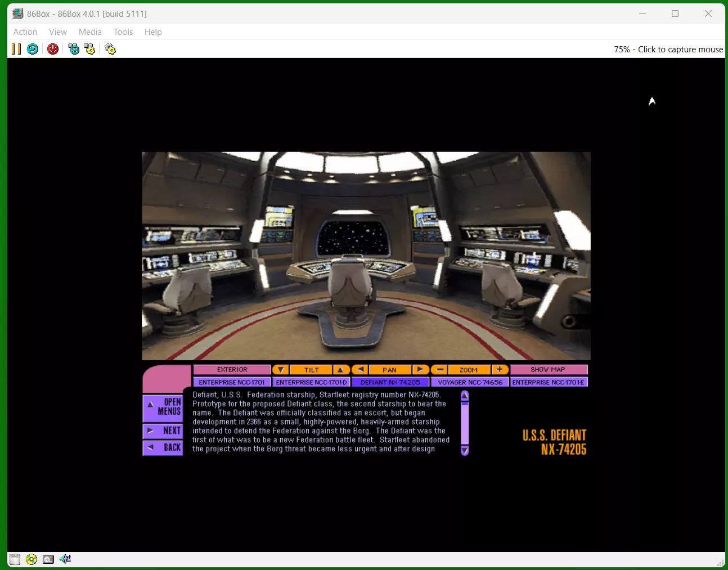Click the 86Box icon in the title bar
728x570 pixels.
tap(18, 14)
